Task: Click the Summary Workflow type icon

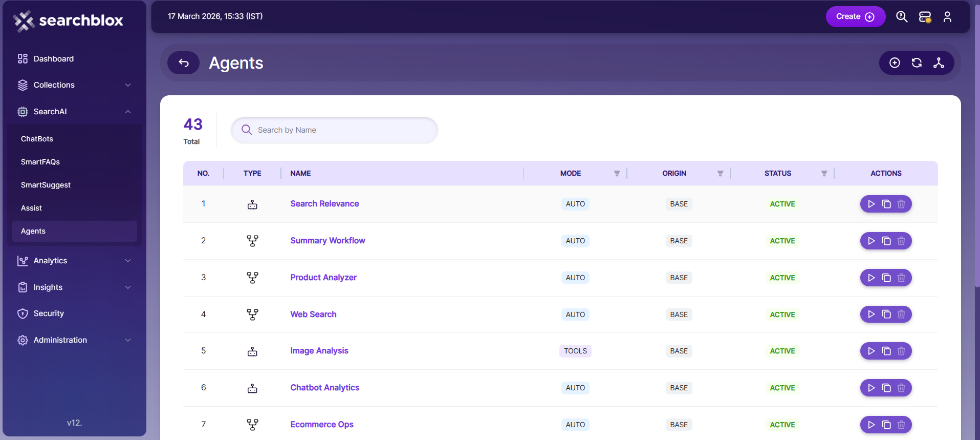Action: pos(252,241)
